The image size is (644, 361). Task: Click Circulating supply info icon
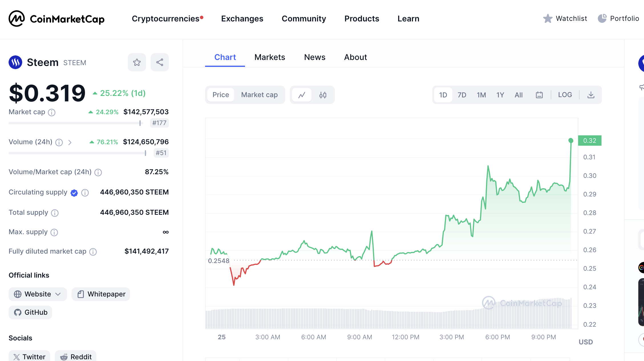(85, 193)
